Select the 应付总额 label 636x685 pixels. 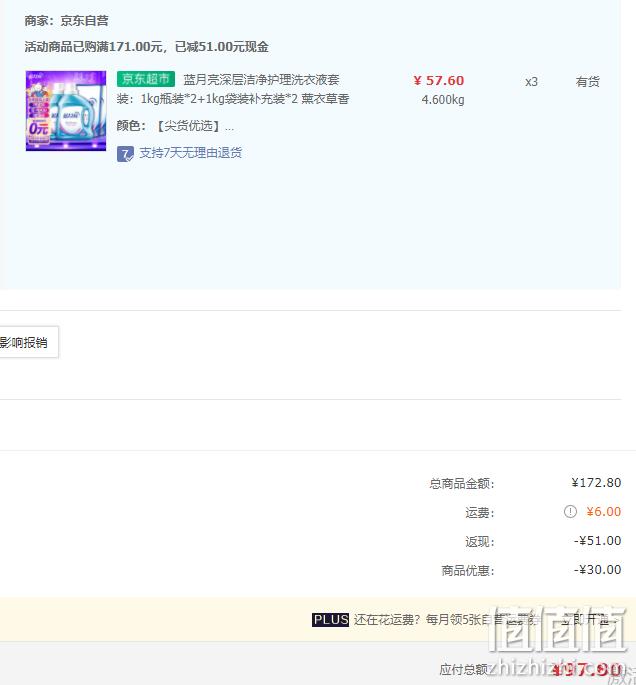463,669
